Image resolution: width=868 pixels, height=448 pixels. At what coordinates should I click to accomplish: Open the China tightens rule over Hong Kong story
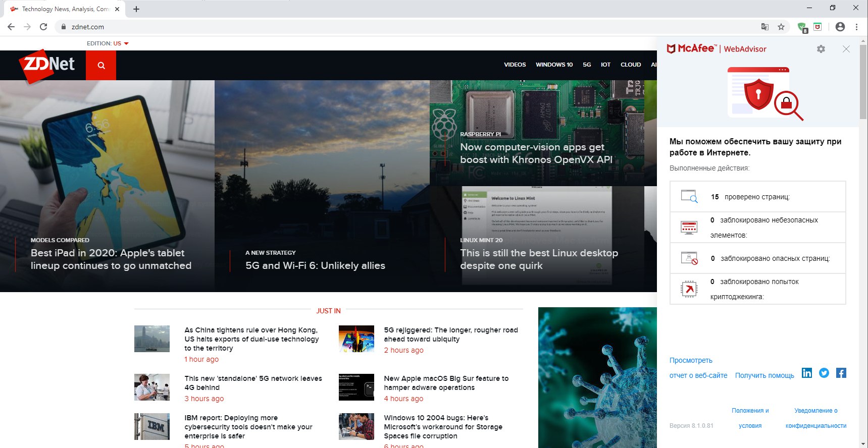[251, 339]
